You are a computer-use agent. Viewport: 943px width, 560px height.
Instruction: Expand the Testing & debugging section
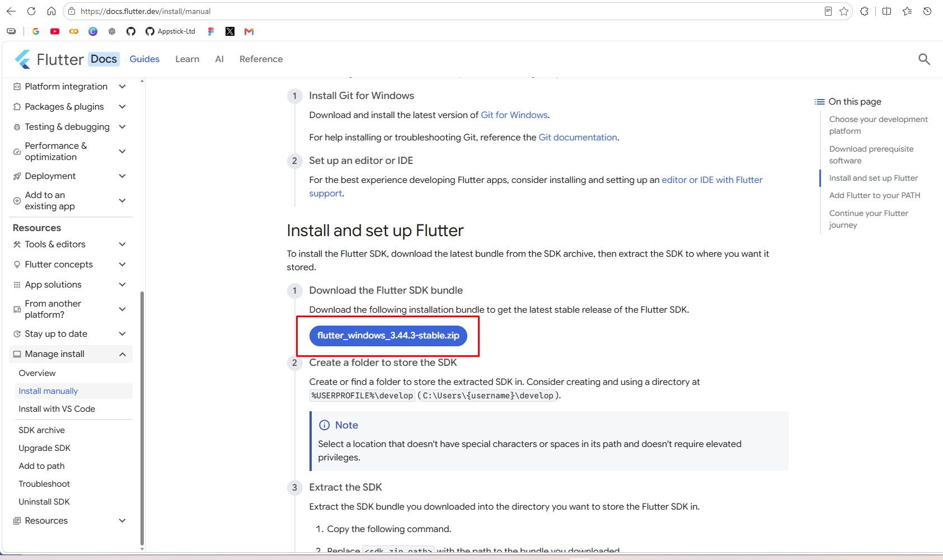point(71,127)
